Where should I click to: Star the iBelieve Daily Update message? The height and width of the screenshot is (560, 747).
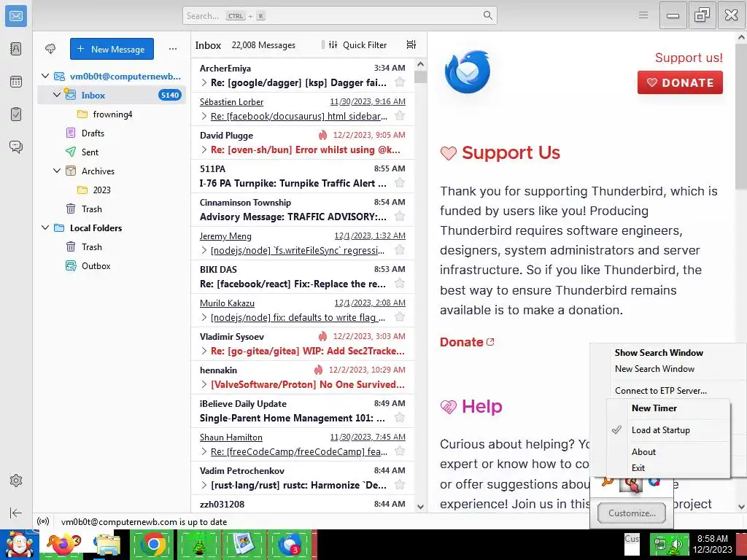pos(400,418)
